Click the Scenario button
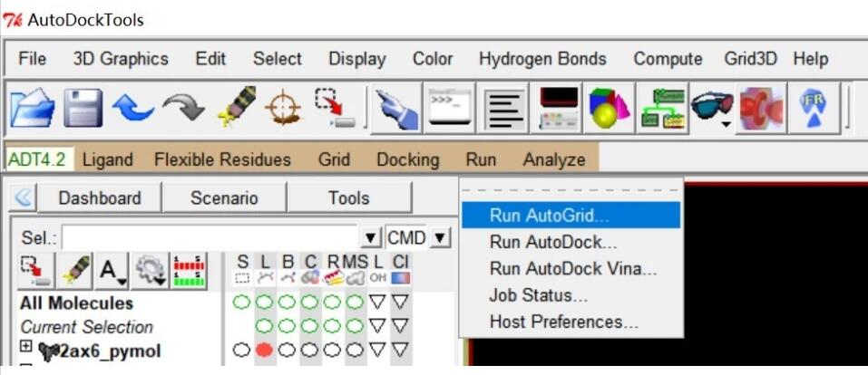Screen dimensions: 868x375 tap(223, 197)
